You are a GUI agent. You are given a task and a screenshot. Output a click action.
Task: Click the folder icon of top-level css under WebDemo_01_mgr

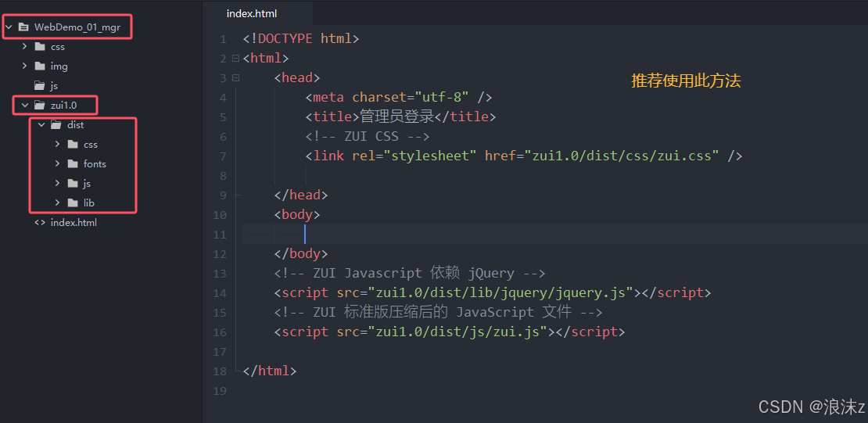point(39,46)
